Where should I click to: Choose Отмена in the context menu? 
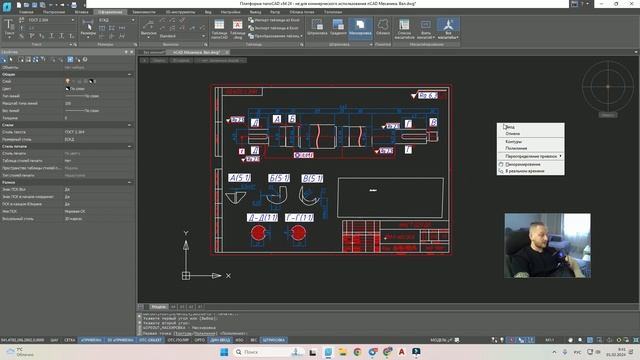[x=531, y=133]
